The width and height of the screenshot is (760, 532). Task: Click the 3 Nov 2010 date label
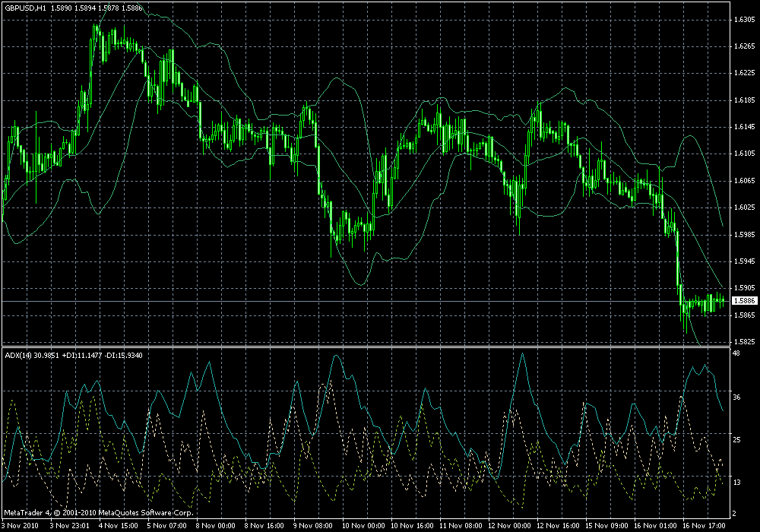pyautogui.click(x=20, y=526)
